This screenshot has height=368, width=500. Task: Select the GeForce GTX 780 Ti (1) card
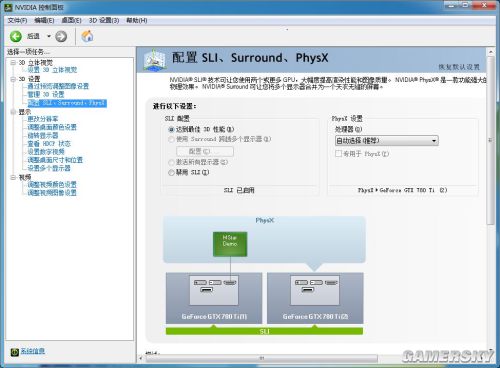pyautogui.click(x=214, y=298)
